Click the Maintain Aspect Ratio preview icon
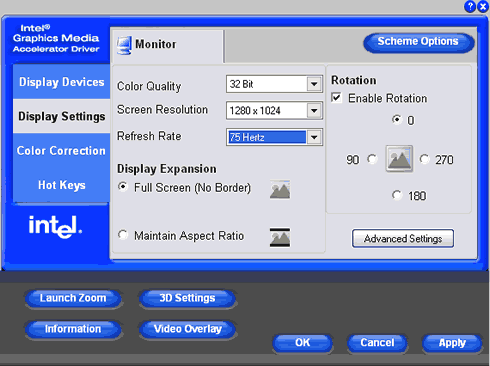This screenshot has width=490, height=366. point(280,238)
